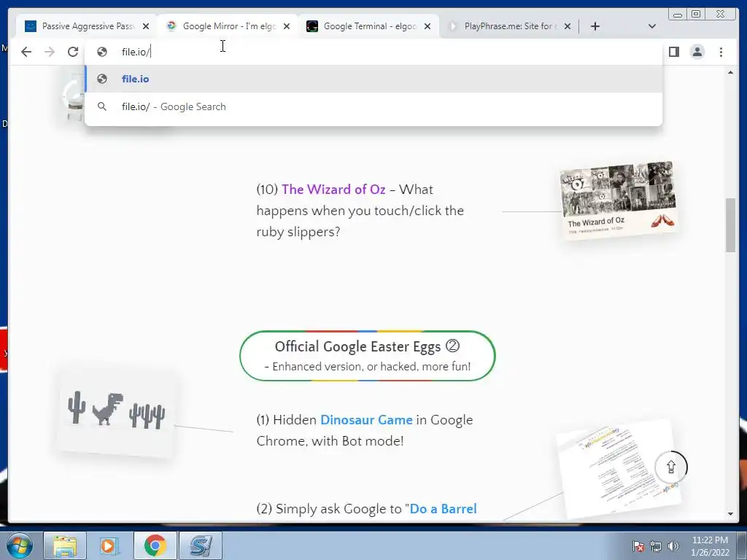Screen dimensions: 747x560
Task: Switch to Google Terminal tab
Action: (x=370, y=26)
